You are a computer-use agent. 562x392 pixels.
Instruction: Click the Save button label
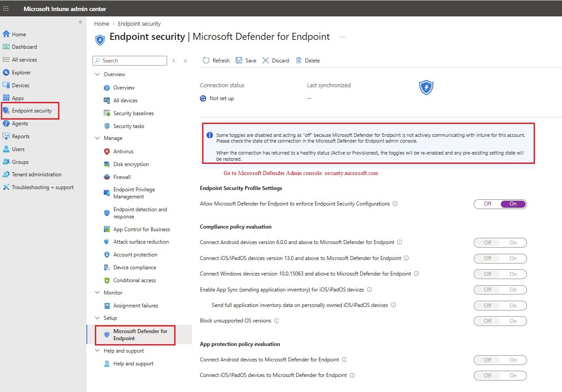point(251,61)
